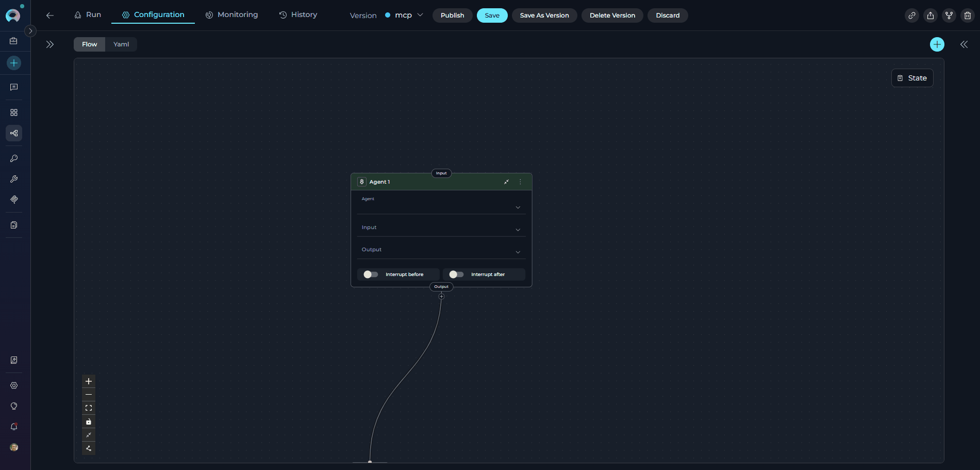The height and width of the screenshot is (470, 980).
Task: Open the briefcase icon in sidebar
Action: (14, 41)
